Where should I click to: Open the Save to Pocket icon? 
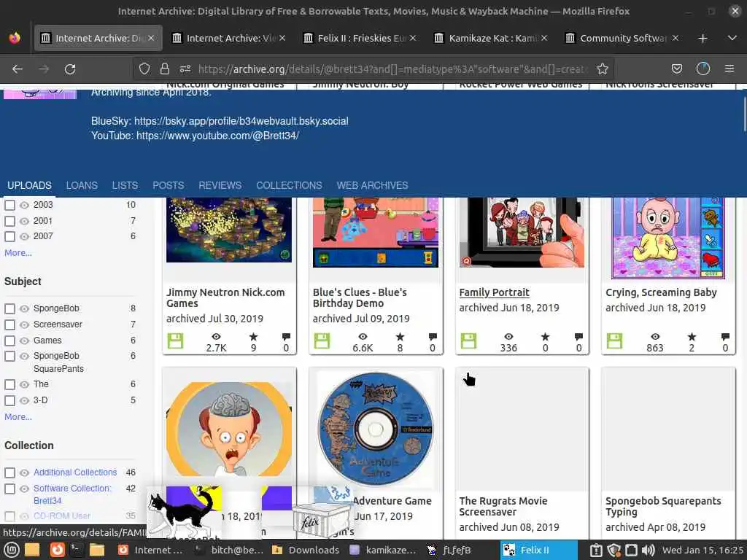coord(676,69)
